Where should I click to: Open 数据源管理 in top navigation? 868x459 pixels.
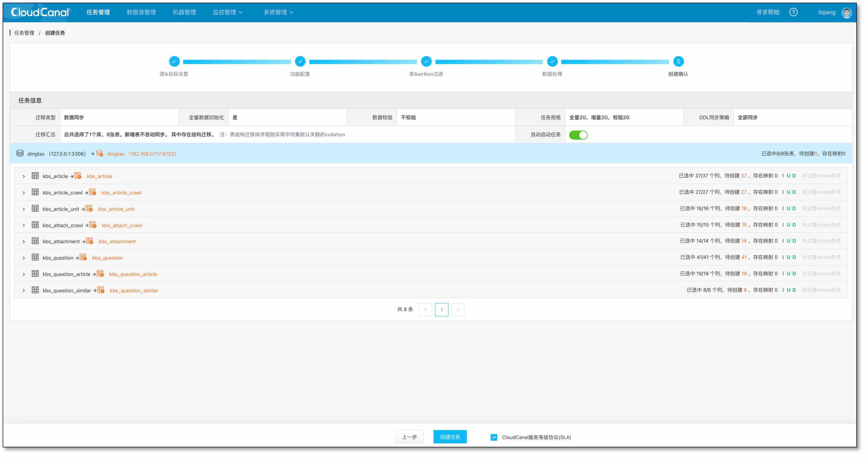pos(141,12)
